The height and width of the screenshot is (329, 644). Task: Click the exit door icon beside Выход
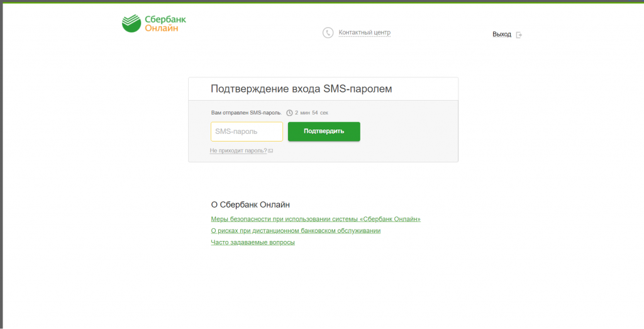(x=519, y=35)
